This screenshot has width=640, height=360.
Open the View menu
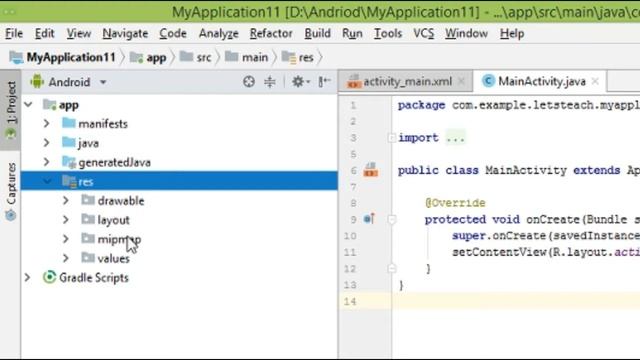coord(79,33)
